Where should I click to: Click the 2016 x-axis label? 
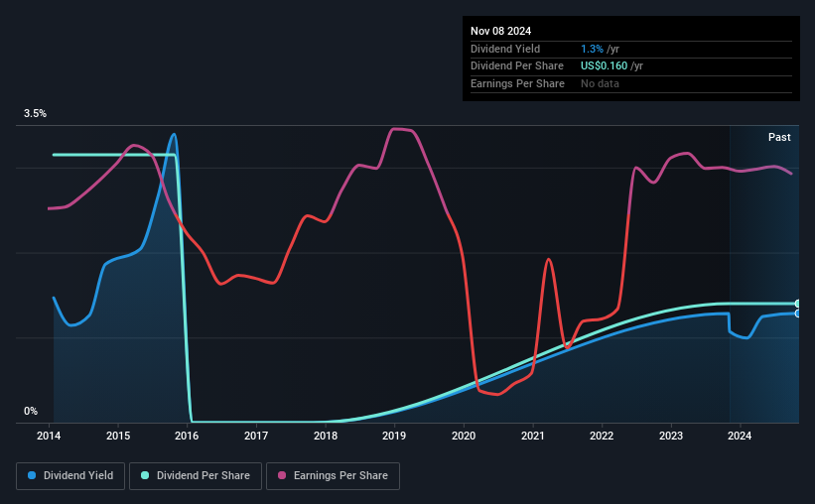click(187, 436)
